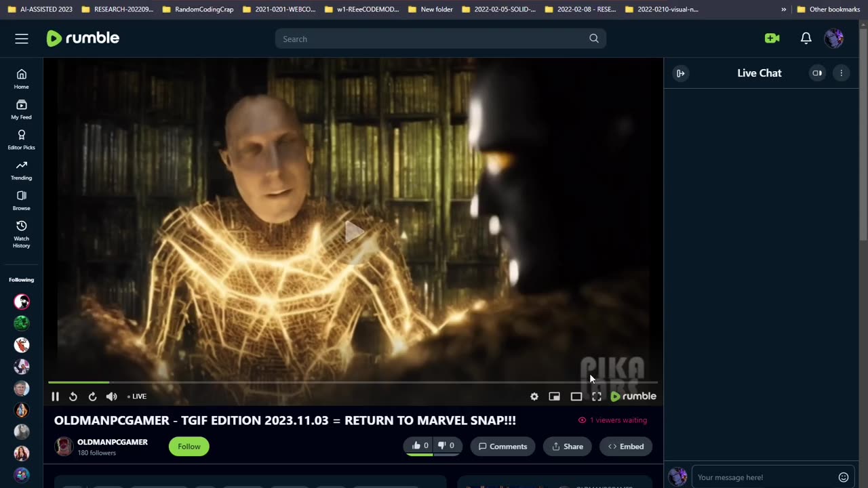Image resolution: width=868 pixels, height=488 pixels.
Task: Go to Home in sidebar
Action: click(x=22, y=79)
